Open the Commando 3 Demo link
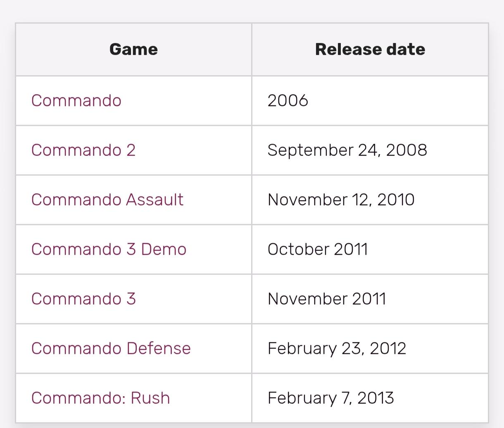The height and width of the screenshot is (428, 504). [x=109, y=250]
